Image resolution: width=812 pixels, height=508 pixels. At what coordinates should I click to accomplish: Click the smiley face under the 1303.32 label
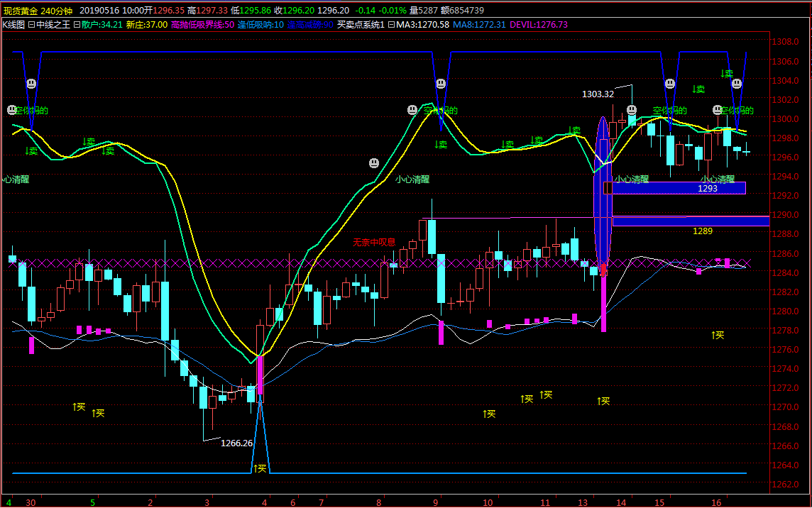(x=632, y=110)
